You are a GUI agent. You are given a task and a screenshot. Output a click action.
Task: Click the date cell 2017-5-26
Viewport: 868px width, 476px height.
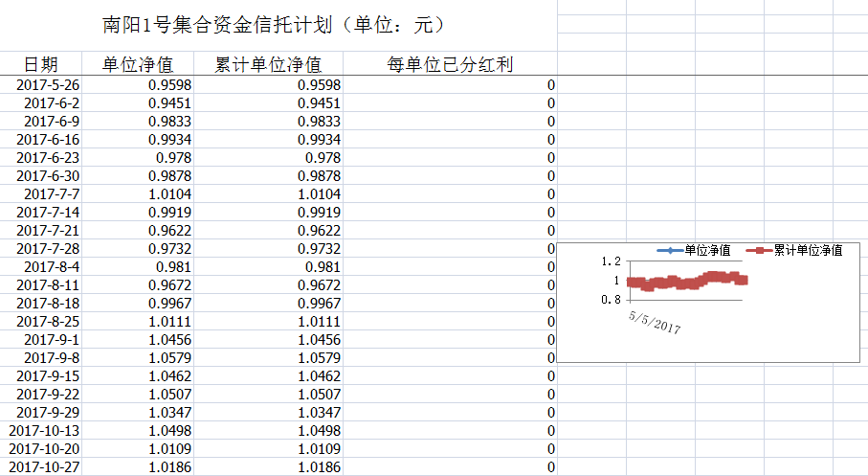click(x=48, y=85)
